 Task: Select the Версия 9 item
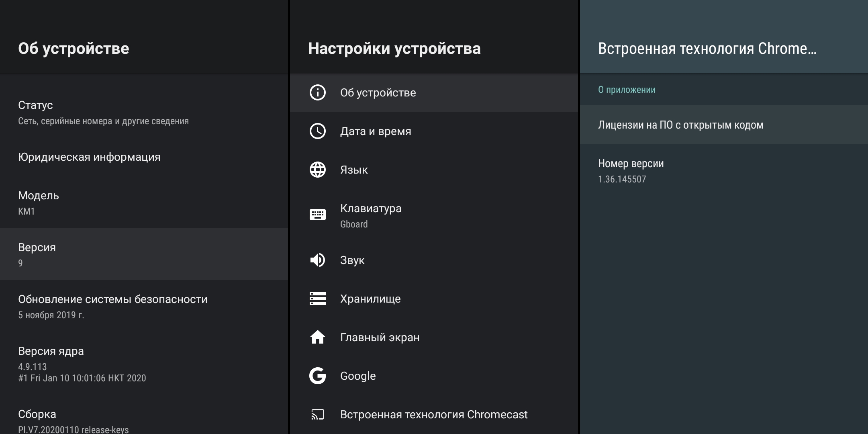37,254
